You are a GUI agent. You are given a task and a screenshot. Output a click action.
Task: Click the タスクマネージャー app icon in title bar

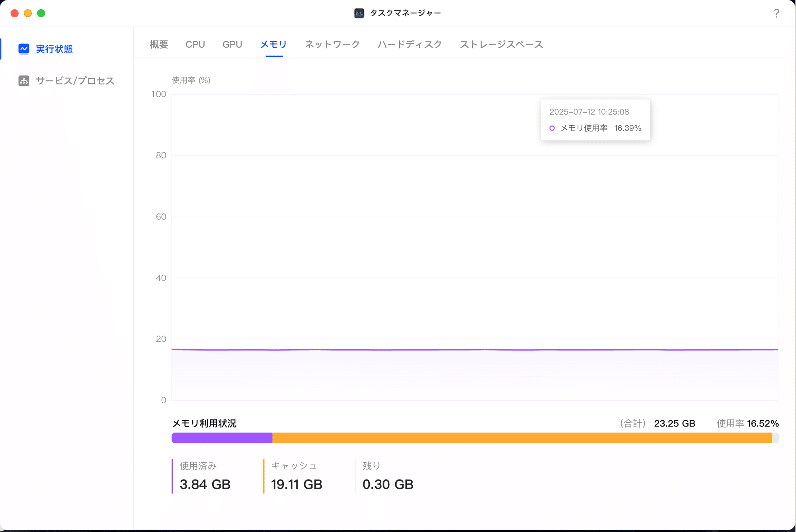[x=359, y=13]
